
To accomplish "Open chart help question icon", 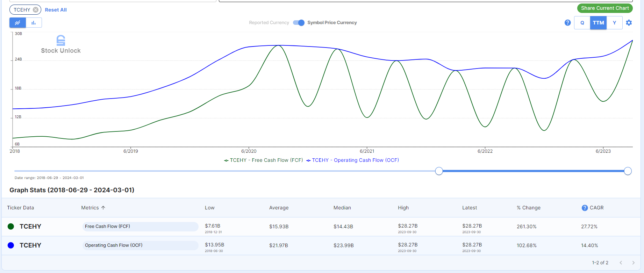I will pos(568,23).
